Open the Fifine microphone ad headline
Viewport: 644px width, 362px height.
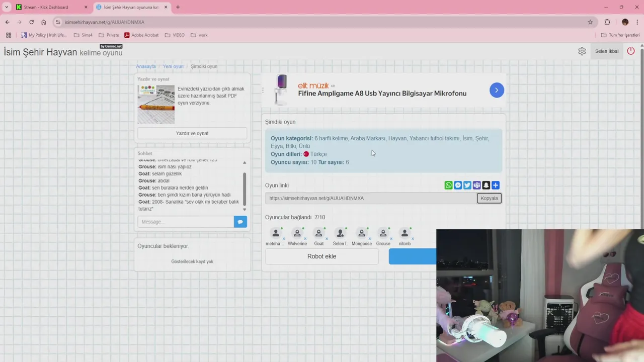(x=382, y=94)
